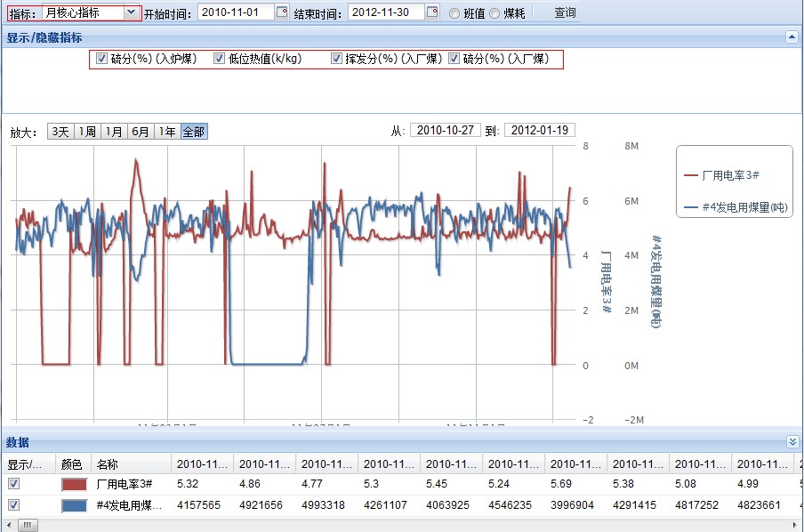Zoom chart to 6月
This screenshot has width=804, height=532.
coord(141,132)
